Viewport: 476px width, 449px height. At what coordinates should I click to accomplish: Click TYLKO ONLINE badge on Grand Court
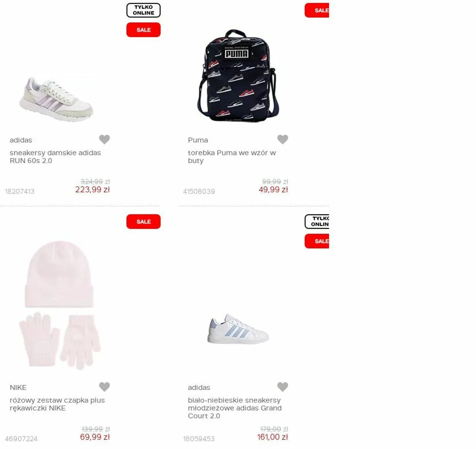[x=317, y=221]
